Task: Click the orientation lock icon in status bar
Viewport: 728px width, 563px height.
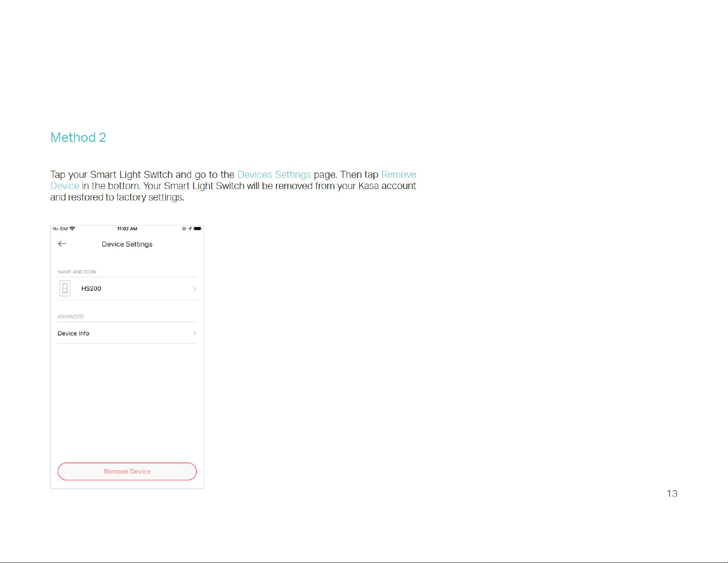Action: click(x=184, y=228)
